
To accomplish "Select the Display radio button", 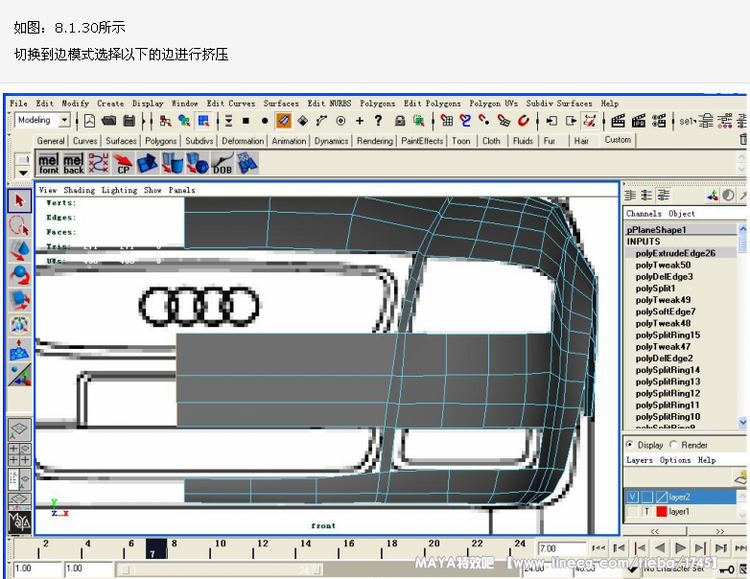I will pos(629,445).
